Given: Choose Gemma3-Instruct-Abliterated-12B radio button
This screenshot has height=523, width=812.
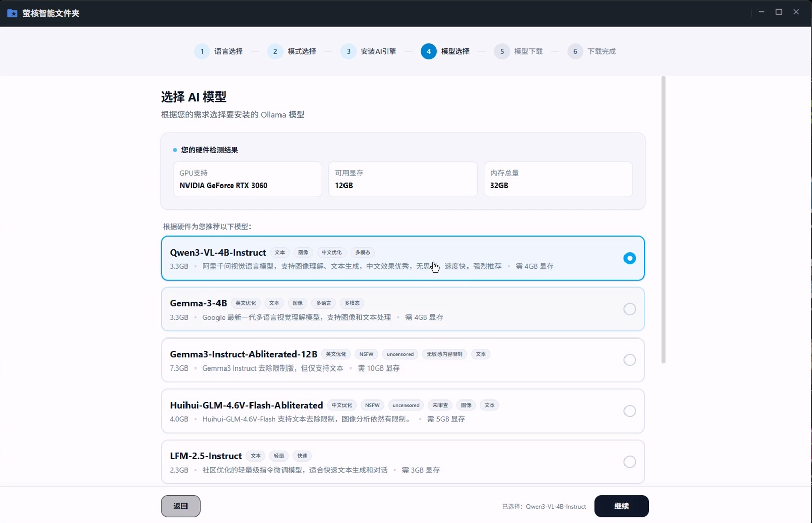Looking at the screenshot, I should pyautogui.click(x=629, y=360).
